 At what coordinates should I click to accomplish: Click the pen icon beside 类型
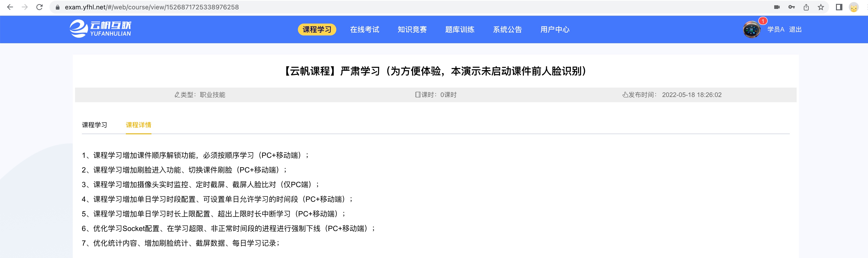click(x=177, y=95)
